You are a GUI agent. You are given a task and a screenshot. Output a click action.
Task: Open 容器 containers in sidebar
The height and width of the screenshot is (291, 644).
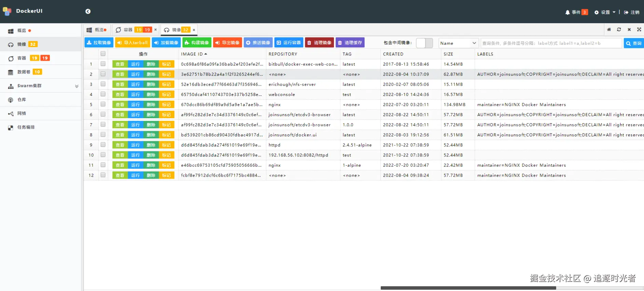pyautogui.click(x=41, y=58)
